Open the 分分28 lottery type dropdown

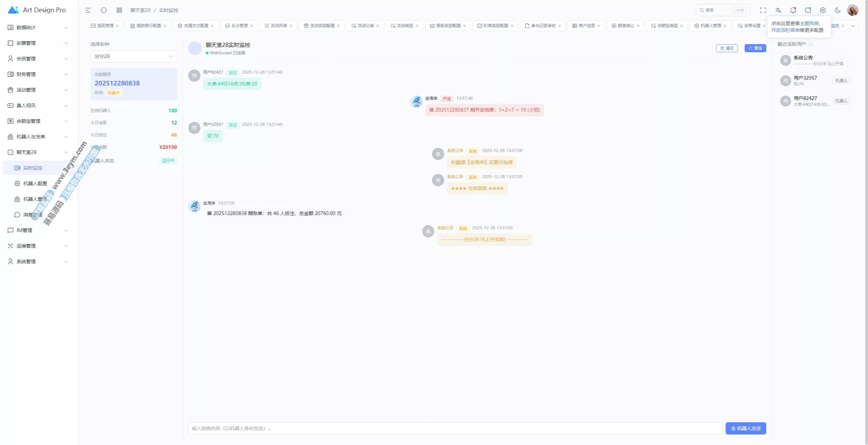click(134, 56)
